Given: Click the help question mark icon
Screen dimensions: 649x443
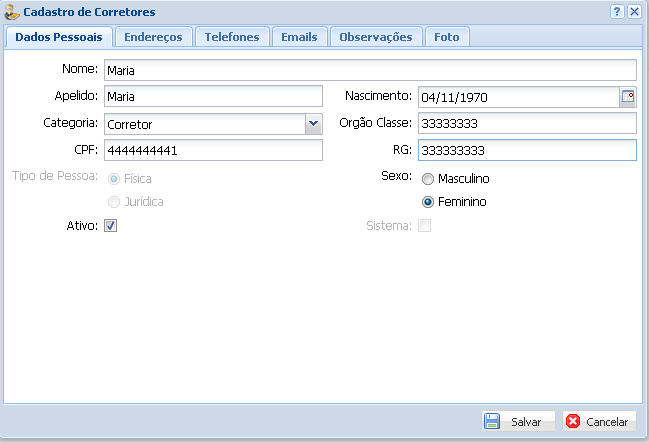Looking at the screenshot, I should (x=617, y=11).
